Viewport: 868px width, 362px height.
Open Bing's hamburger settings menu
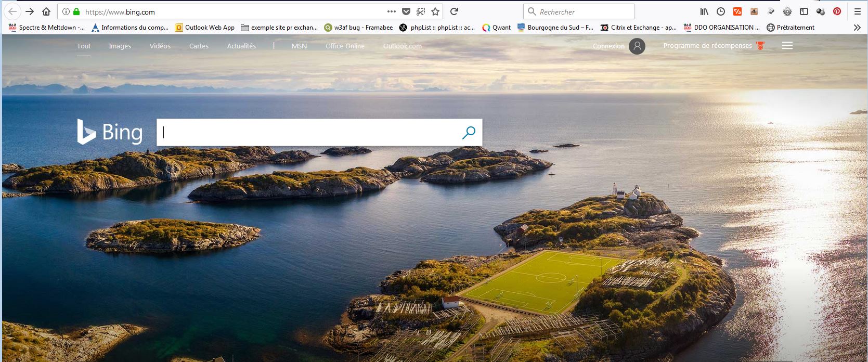(787, 46)
